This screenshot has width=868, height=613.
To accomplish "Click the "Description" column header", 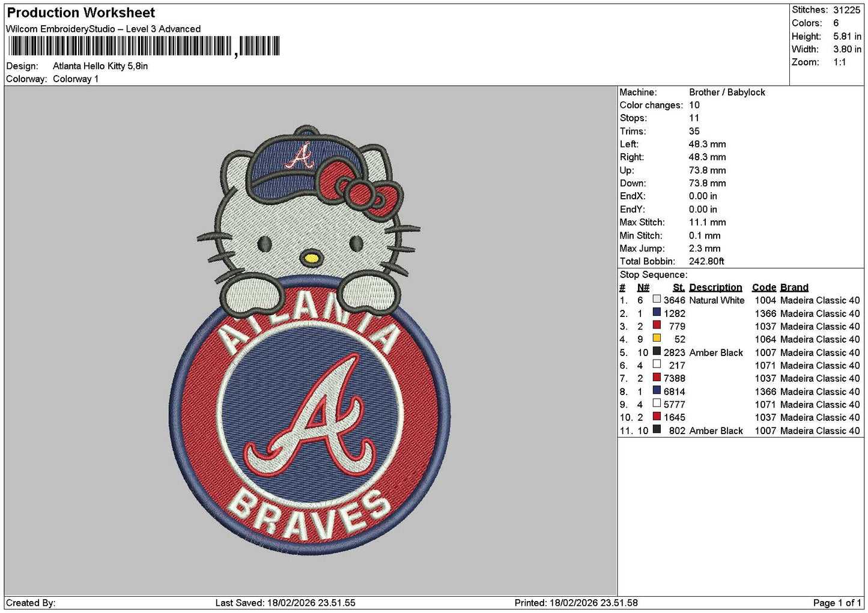I will coord(715,288).
